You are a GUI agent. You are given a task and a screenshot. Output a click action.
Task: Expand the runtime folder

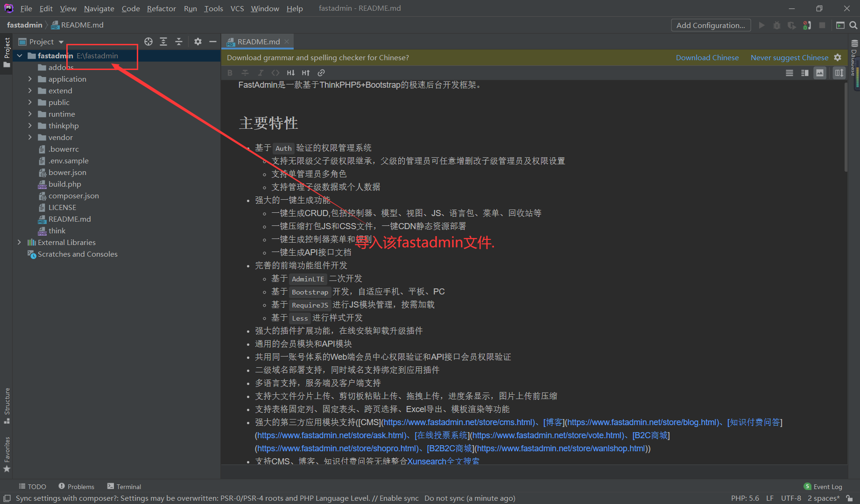point(30,114)
